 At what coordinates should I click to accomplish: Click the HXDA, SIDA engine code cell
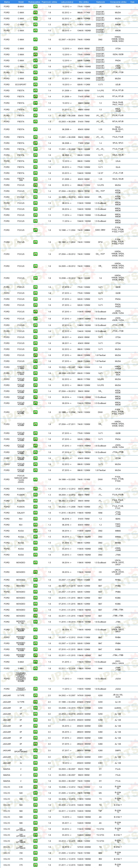(x=118, y=373)
